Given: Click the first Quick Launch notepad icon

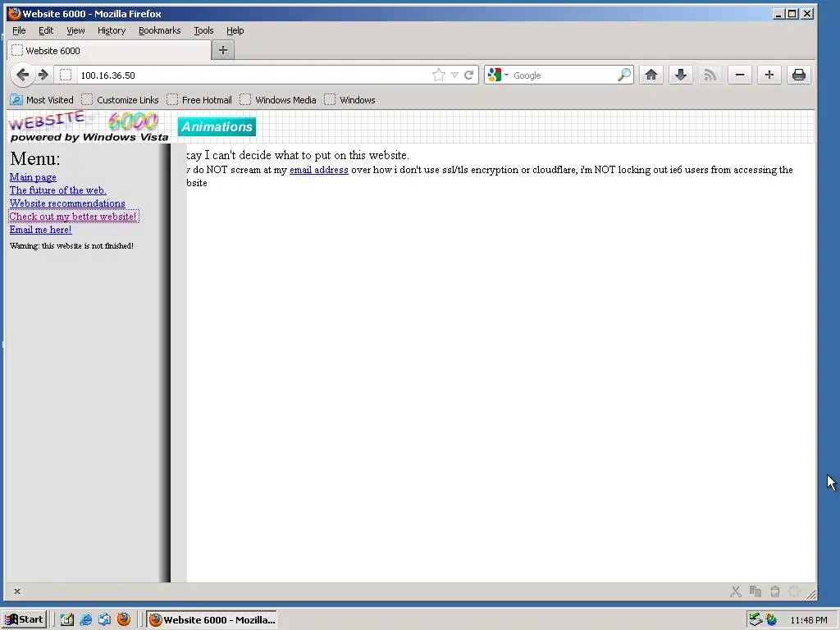Looking at the screenshot, I should (67, 620).
